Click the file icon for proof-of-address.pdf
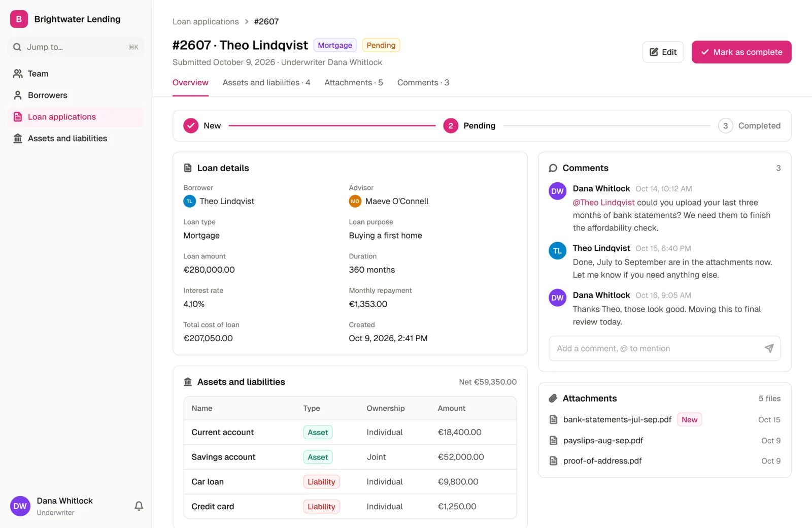Viewport: 812px width, 528px height. point(554,461)
